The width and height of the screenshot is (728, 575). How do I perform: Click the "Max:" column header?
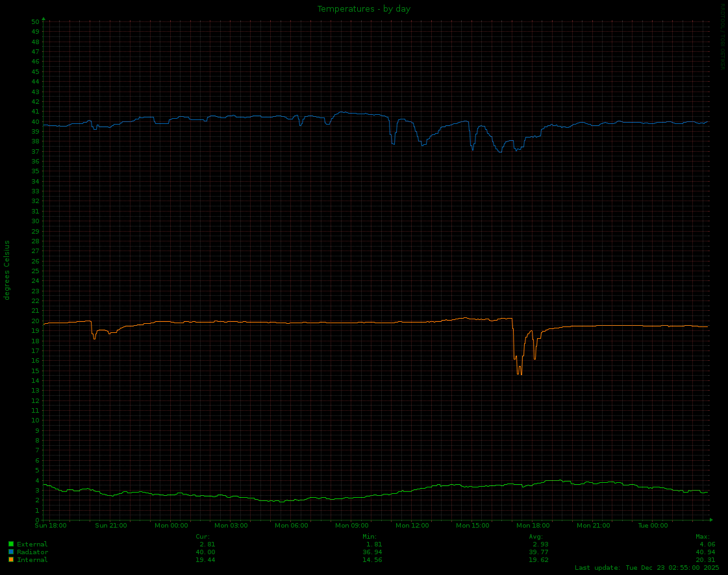coord(703,537)
